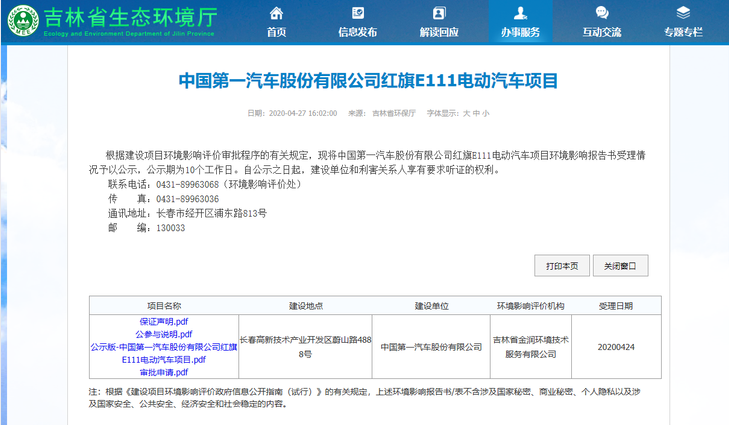Switch to the 信息发布 navigation tab
The image size is (729, 425).
357,32
